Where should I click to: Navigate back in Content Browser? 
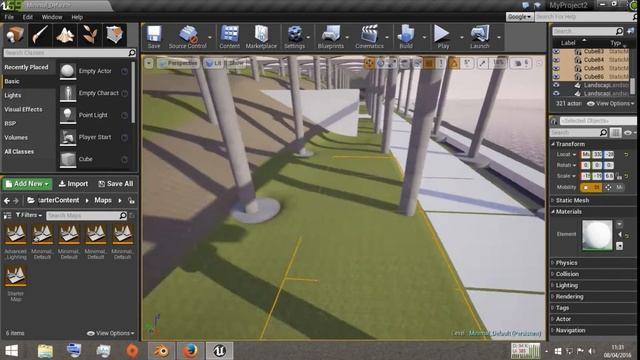7,200
